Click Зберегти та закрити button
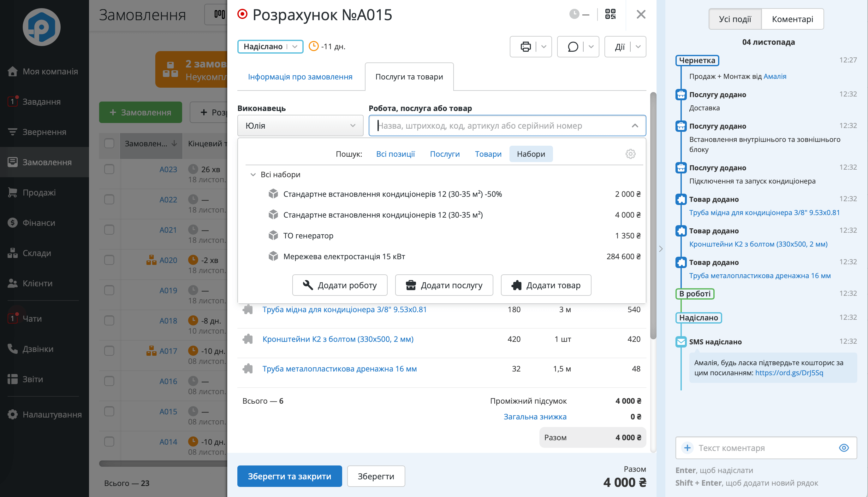 (289, 476)
